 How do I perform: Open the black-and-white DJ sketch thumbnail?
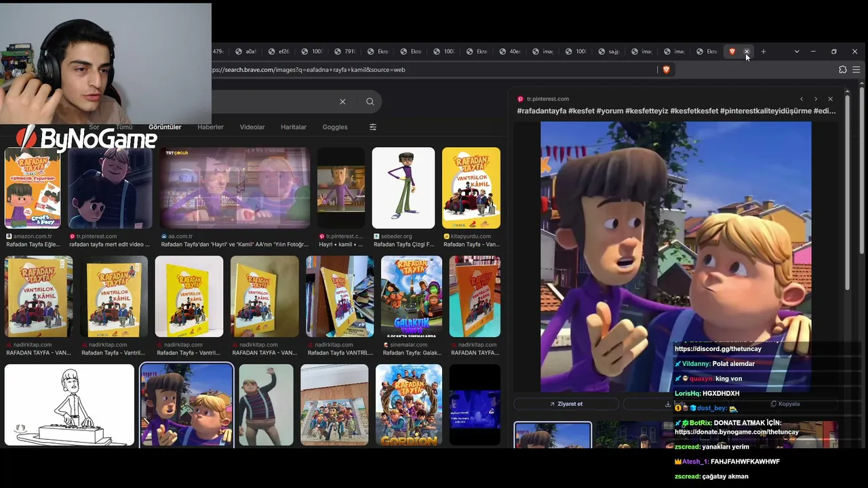[x=69, y=405]
